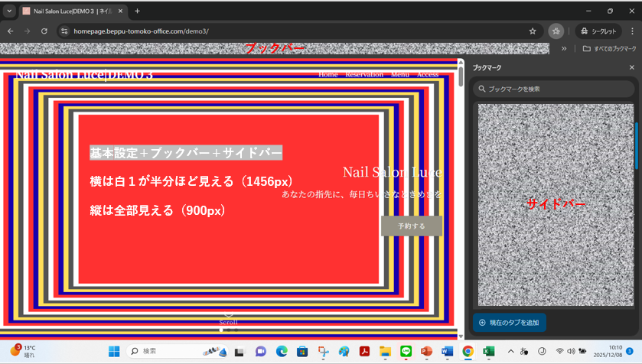
Task: Click page scrollbar up arrow
Action: 461,63
